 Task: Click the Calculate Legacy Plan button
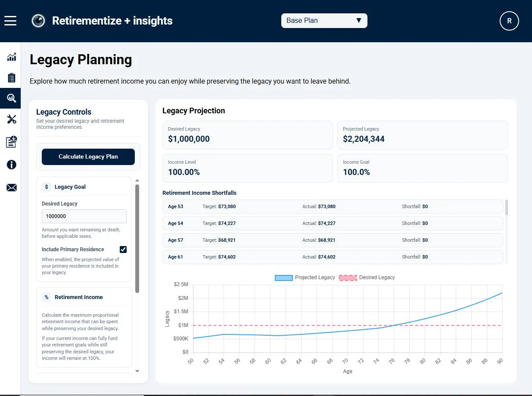click(x=88, y=157)
